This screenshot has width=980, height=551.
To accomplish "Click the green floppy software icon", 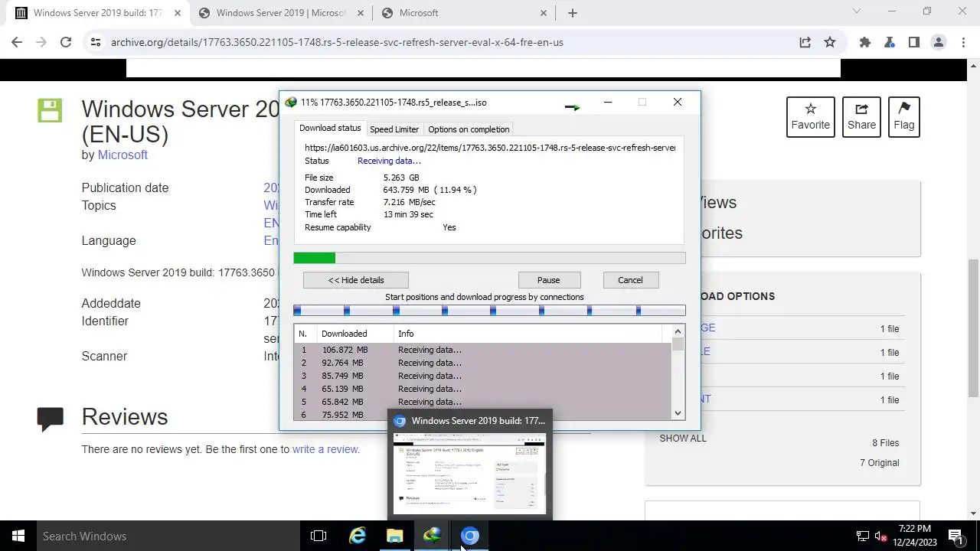I will 50,110.
